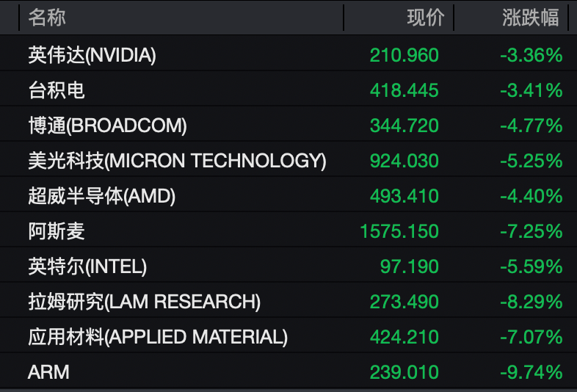The width and height of the screenshot is (577, 392).
Task: Select the 阿斯麦 stock name
Action: [57, 231]
